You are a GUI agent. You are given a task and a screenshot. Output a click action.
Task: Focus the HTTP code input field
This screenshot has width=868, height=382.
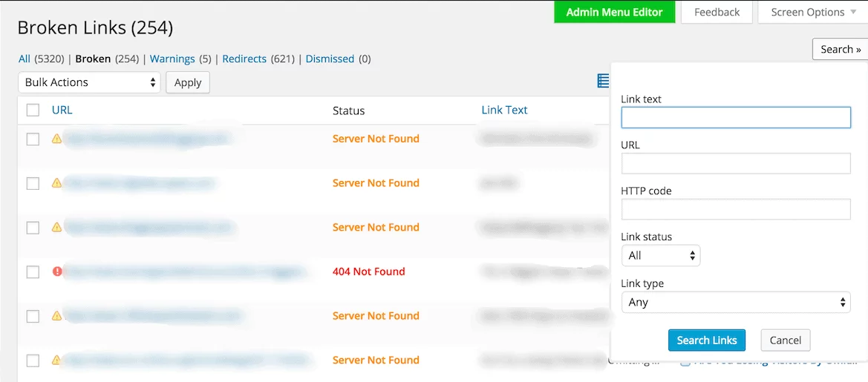coord(736,209)
